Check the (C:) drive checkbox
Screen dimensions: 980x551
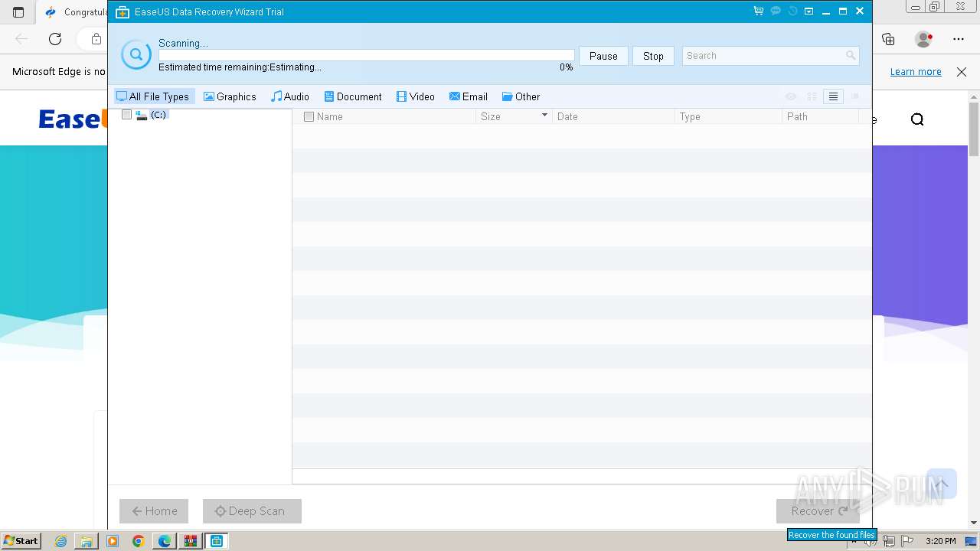coord(127,115)
